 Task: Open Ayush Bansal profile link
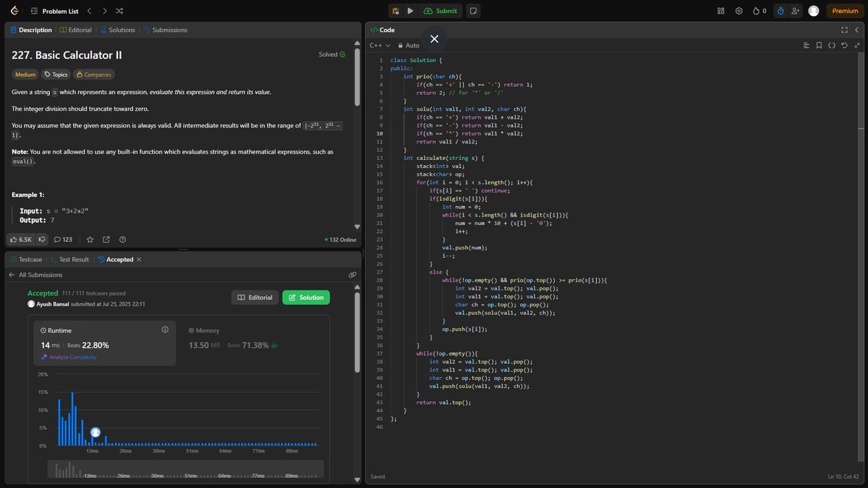pyautogui.click(x=52, y=304)
